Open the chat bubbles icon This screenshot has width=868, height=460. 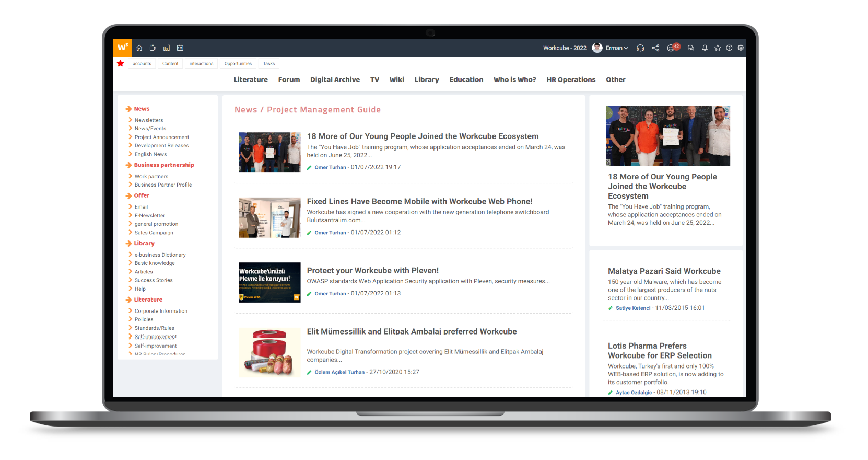690,48
